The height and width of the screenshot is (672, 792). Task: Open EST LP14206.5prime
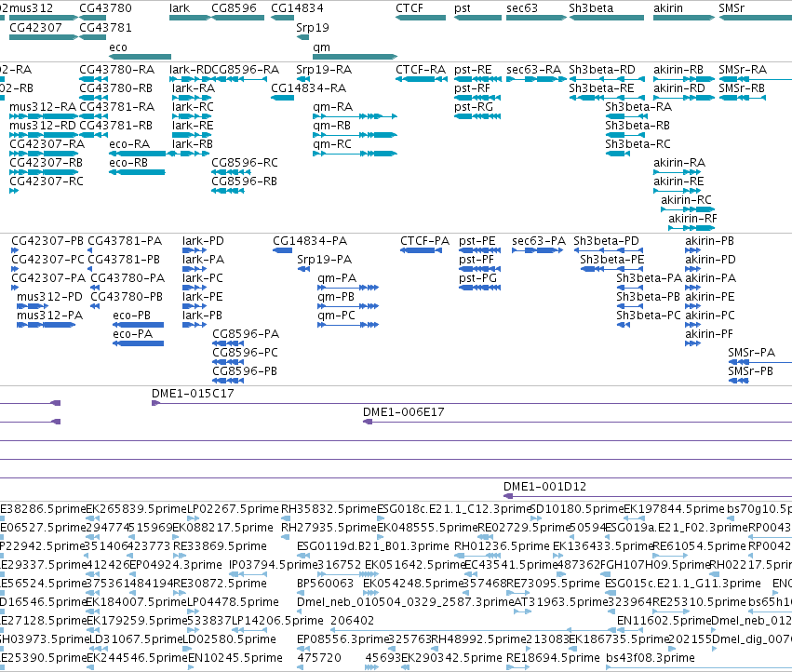coord(277,621)
